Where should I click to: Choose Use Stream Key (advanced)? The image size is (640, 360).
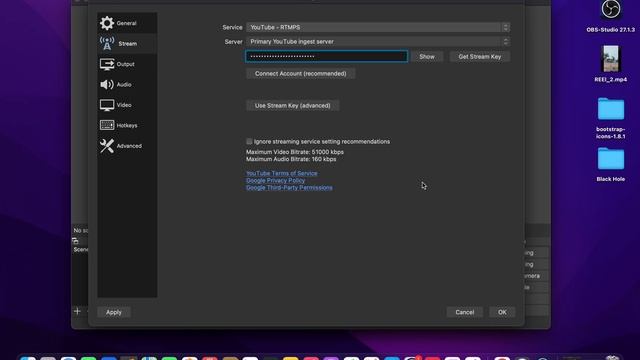pyautogui.click(x=293, y=105)
